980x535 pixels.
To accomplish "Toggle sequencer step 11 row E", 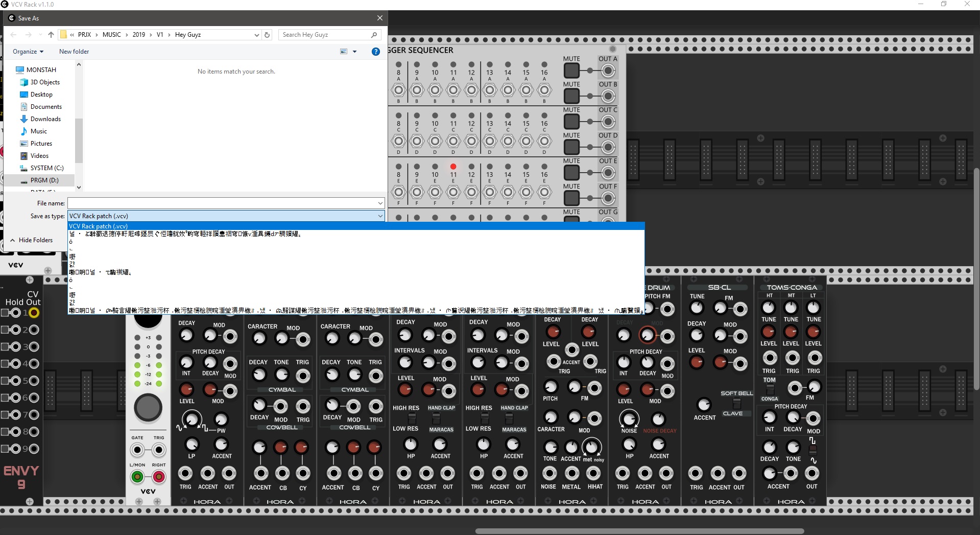I will tap(453, 167).
